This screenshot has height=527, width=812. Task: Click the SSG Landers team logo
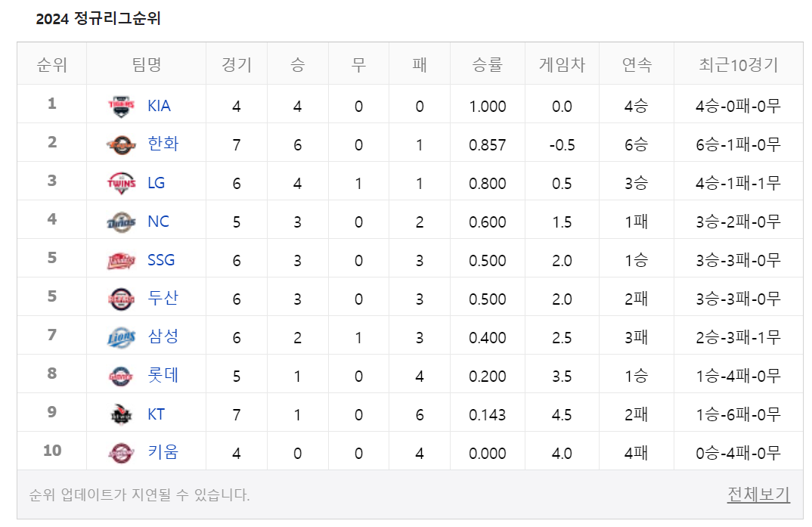(122, 260)
